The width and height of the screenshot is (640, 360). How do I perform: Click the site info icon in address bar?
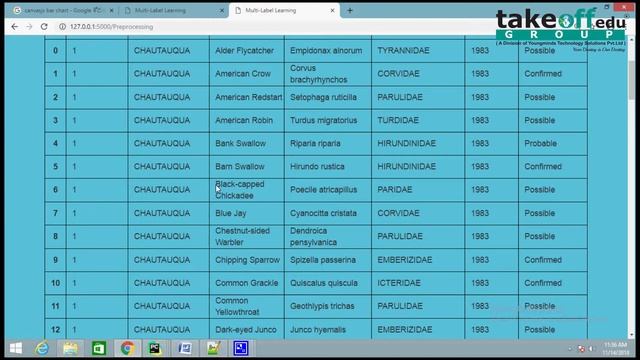[62, 27]
